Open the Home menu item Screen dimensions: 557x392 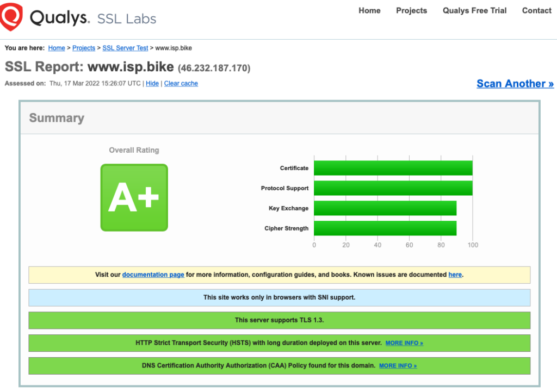(x=369, y=10)
